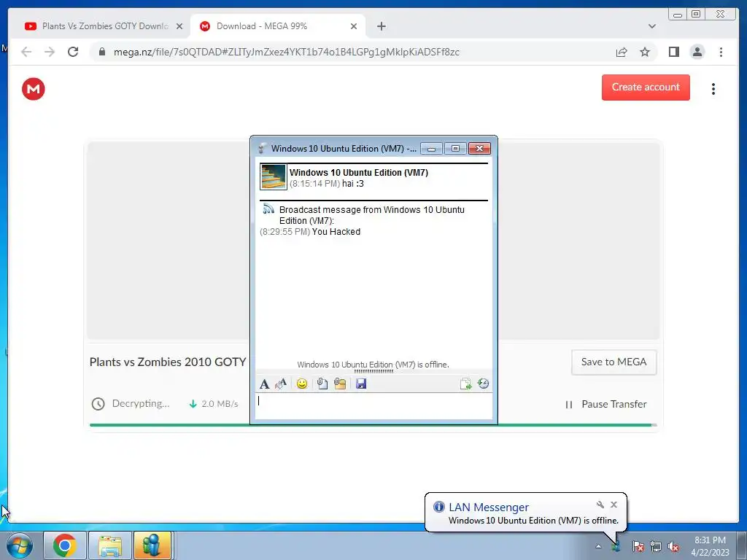Minimize the LAN Messenger chat window
747x560 pixels.
pos(431,149)
